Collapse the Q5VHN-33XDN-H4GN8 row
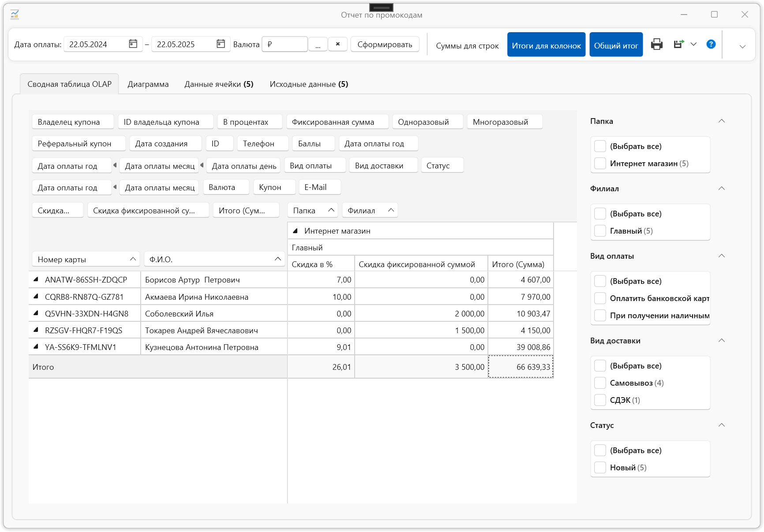The image size is (764, 532). click(x=36, y=313)
